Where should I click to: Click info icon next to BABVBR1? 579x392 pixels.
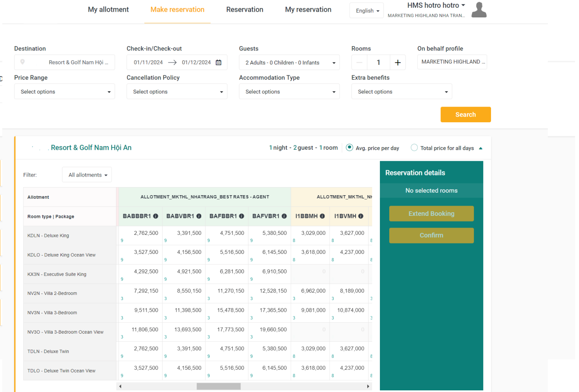coord(199,216)
